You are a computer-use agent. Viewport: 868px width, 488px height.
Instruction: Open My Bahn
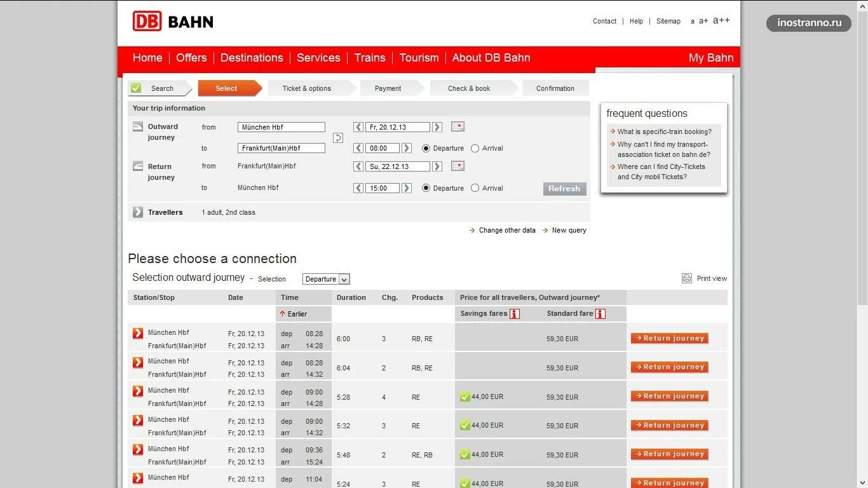(x=711, y=58)
